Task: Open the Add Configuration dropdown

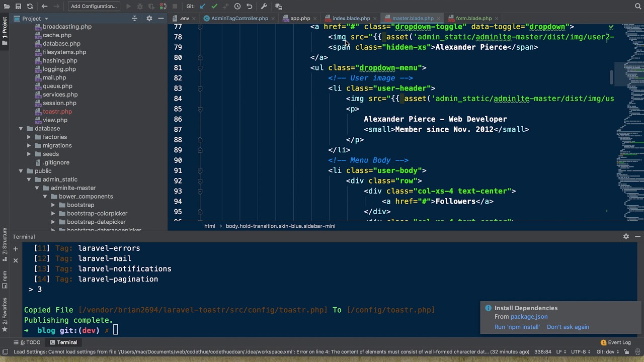Action: click(94, 7)
